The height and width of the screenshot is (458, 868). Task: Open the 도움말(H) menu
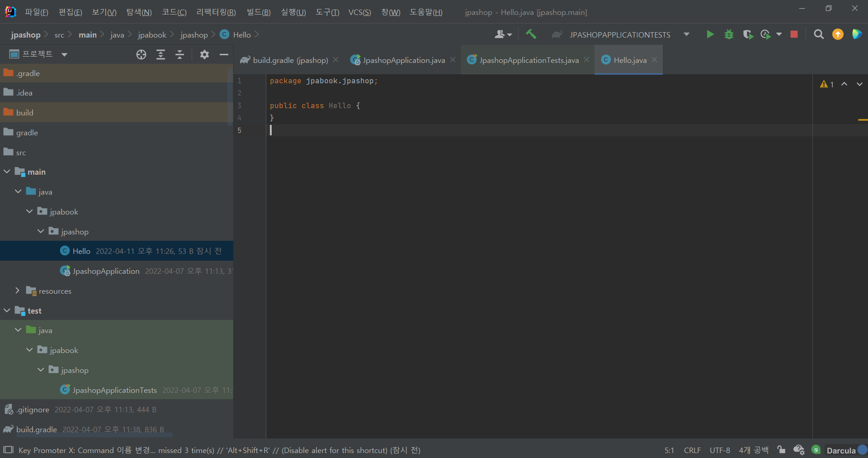426,12
